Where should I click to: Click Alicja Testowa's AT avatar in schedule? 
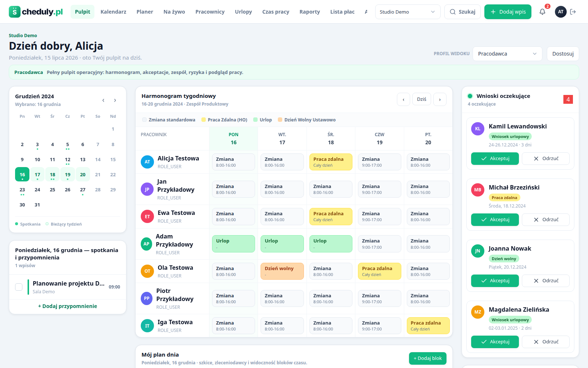click(147, 162)
